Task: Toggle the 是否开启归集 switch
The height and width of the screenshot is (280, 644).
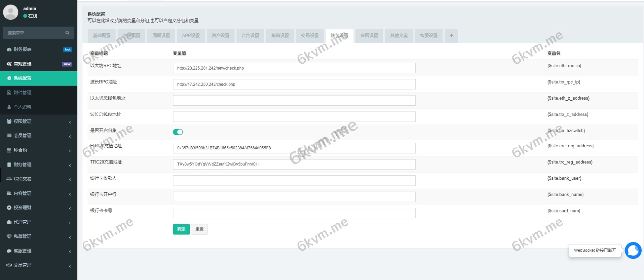Action: click(178, 132)
